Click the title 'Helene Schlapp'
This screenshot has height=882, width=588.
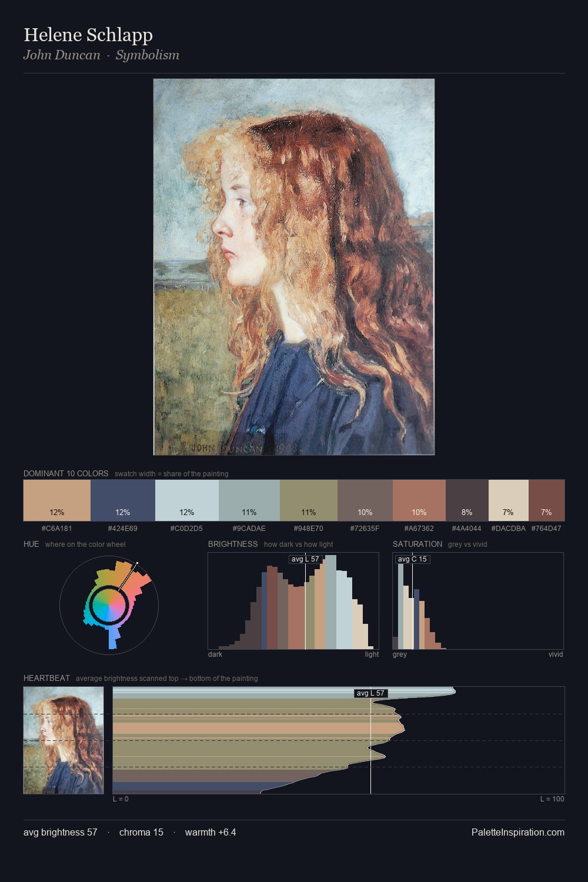(88, 35)
